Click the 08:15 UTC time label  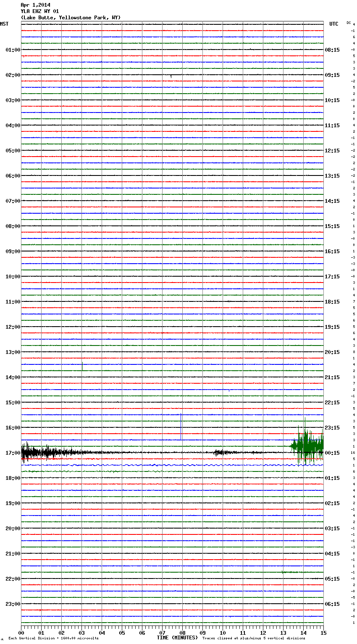click(x=332, y=50)
